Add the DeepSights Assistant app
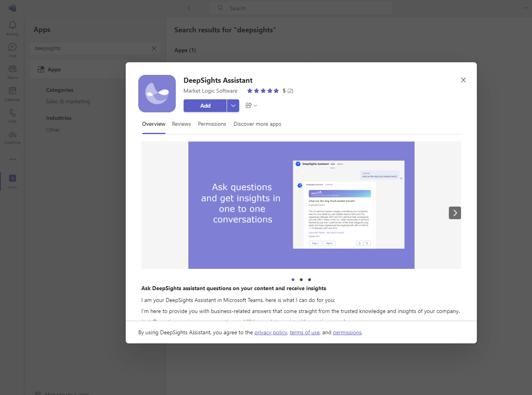The width and height of the screenshot is (532, 395). pos(205,106)
